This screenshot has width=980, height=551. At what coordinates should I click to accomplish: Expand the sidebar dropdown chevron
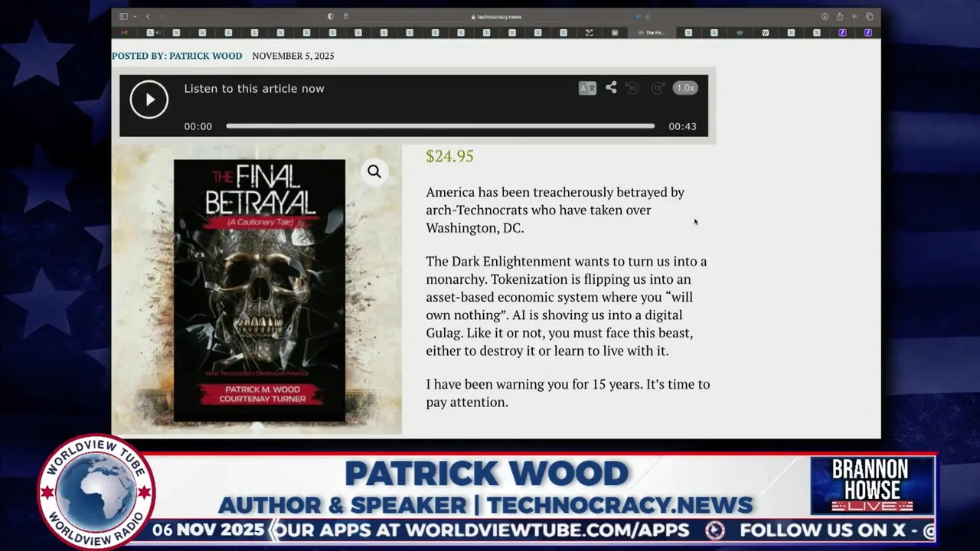[135, 16]
